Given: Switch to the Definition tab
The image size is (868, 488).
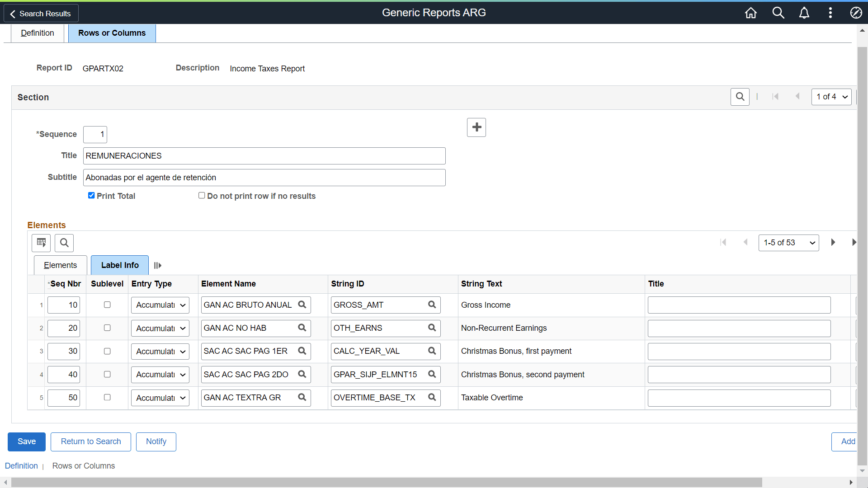Looking at the screenshot, I should [x=38, y=33].
